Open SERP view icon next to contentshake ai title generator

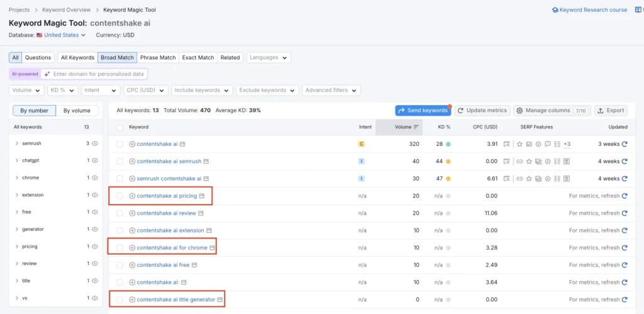click(x=219, y=300)
